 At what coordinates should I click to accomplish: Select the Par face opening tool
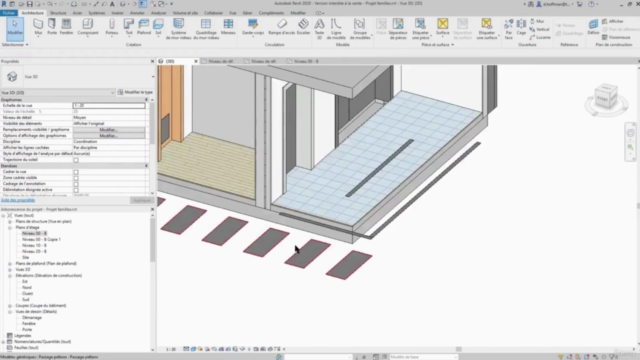509,29
